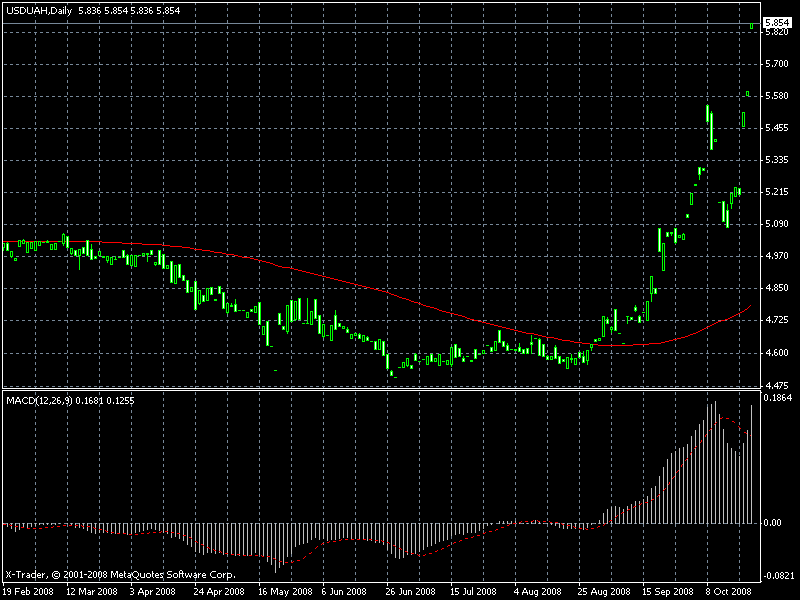The height and width of the screenshot is (600, 800).
Task: Click the 5.090 price axis label
Action: coord(777,224)
